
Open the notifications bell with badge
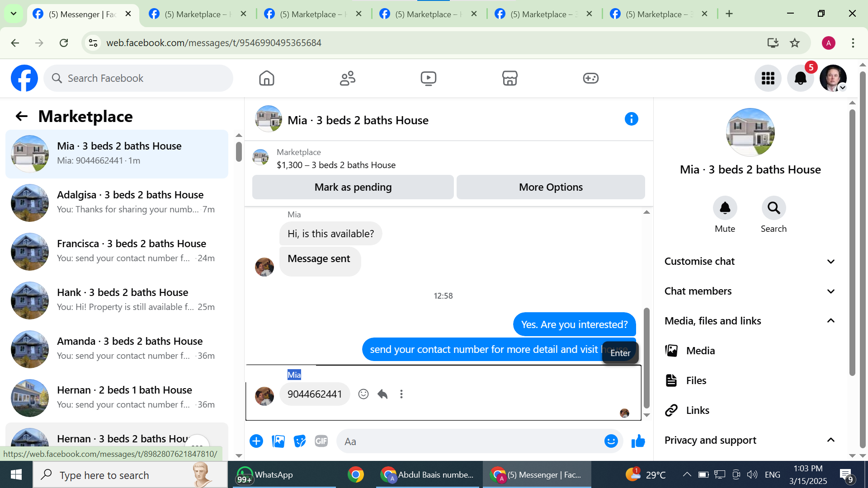pos(800,78)
